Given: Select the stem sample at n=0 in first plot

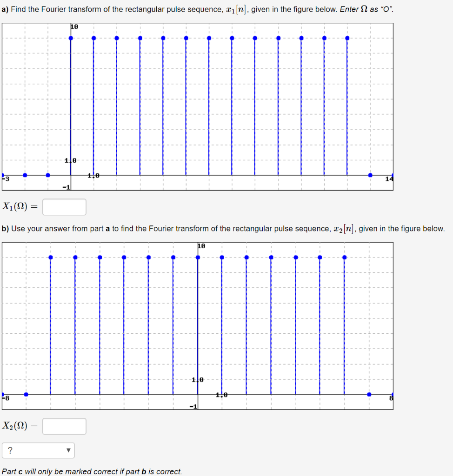Looking at the screenshot, I should 71,38.
